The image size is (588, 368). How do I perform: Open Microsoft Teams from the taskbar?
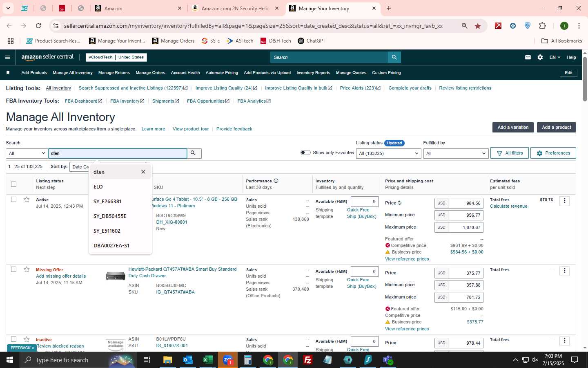[388, 360]
